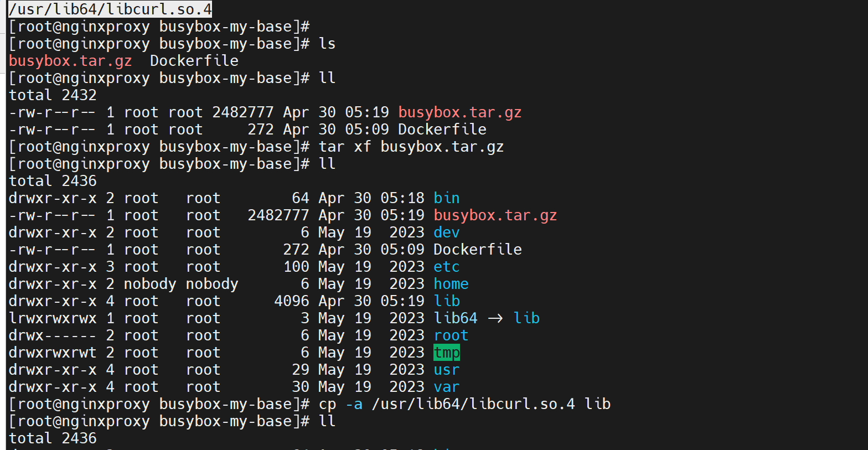Click the total 2432 line

coord(53,95)
